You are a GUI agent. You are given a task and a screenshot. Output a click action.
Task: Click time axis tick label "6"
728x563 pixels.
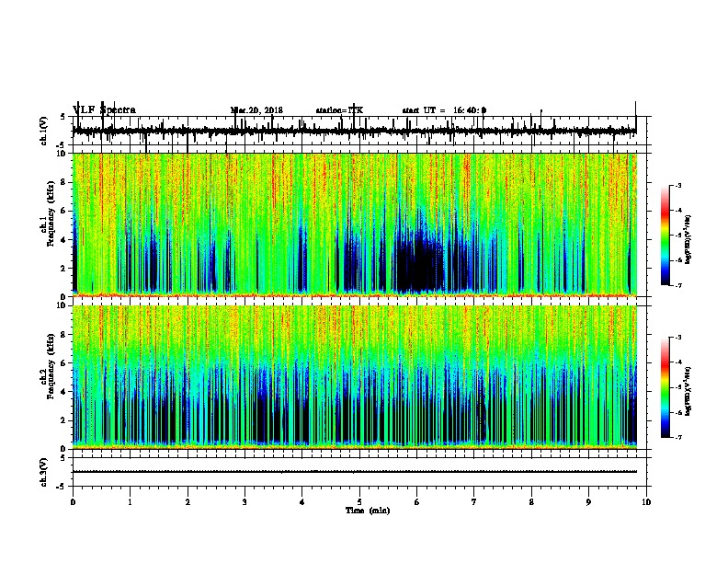coord(417,502)
